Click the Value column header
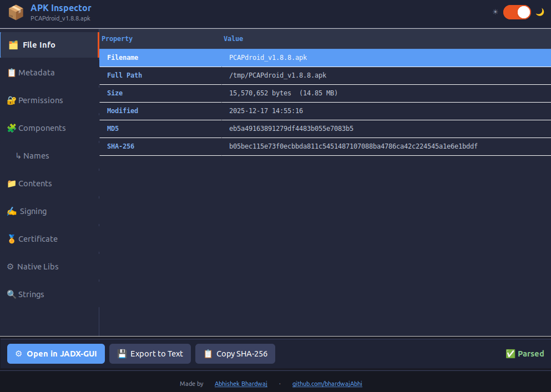 pos(234,39)
